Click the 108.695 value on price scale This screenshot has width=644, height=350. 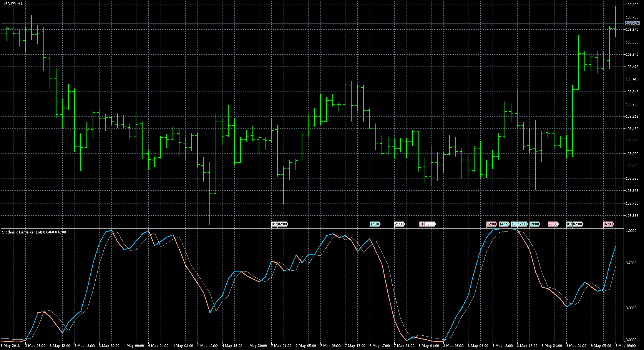[632, 216]
